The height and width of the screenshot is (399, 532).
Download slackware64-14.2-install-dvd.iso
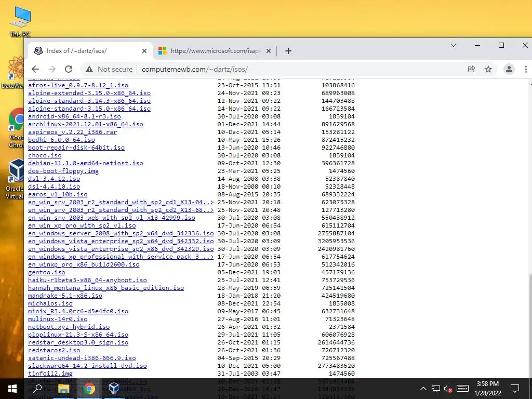pos(87,366)
